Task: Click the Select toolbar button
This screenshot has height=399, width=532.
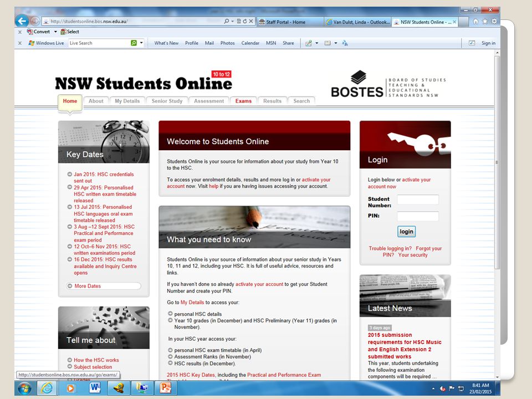Action: 70,32
